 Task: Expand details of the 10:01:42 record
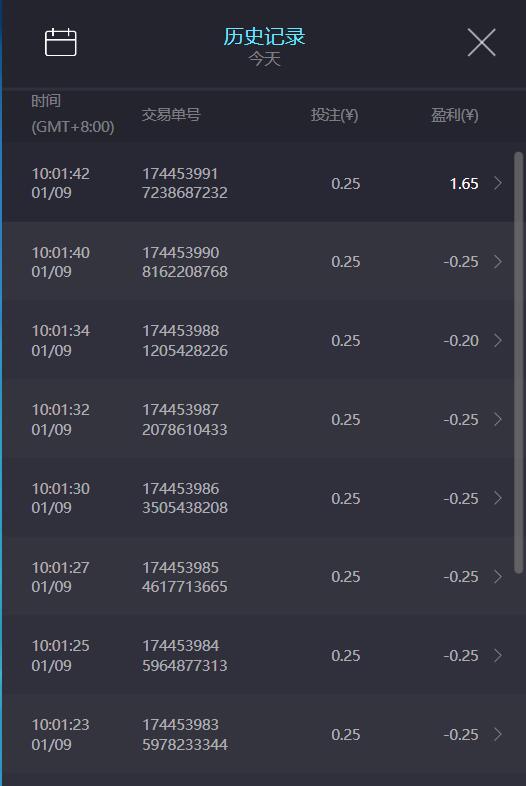coord(497,183)
